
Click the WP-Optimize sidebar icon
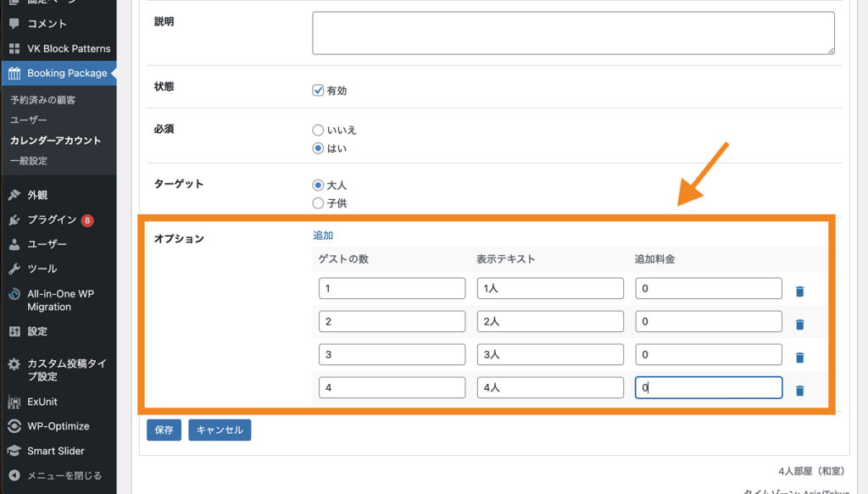tap(14, 426)
